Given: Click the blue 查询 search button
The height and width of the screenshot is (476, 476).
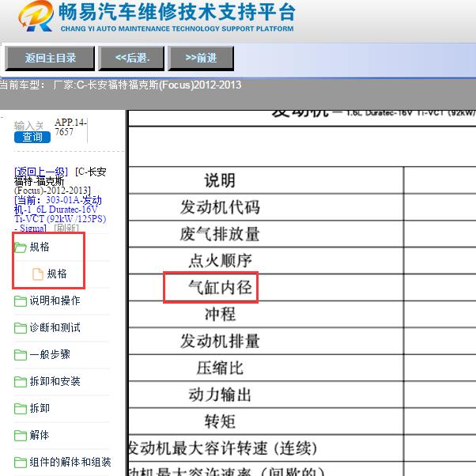Looking at the screenshot, I should [32, 138].
